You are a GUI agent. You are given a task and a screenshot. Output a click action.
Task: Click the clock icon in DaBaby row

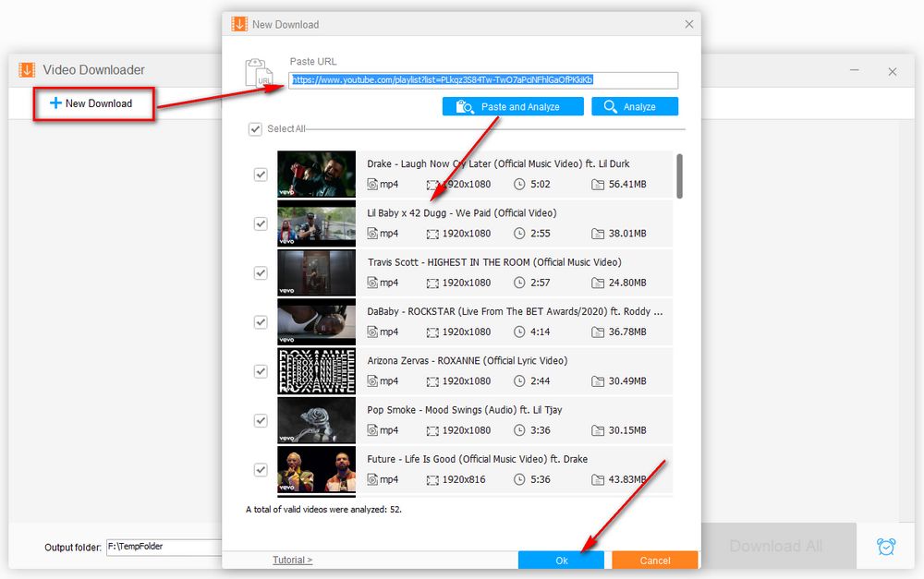pos(519,332)
